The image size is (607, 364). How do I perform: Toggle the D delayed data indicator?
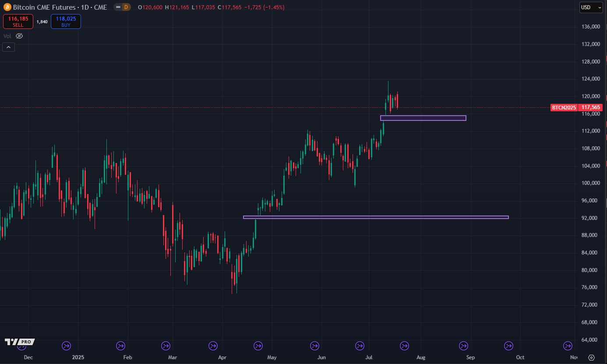[x=126, y=7]
